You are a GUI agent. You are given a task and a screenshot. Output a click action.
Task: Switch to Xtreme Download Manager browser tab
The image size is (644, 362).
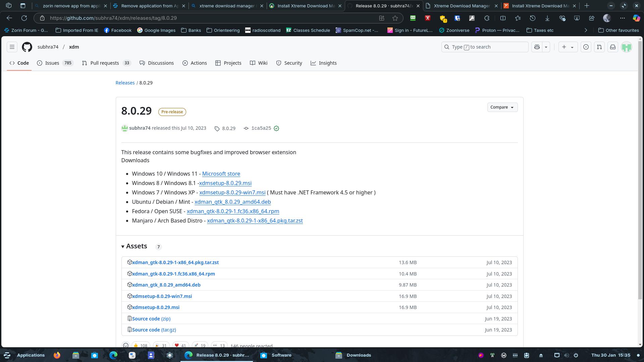(462, 6)
